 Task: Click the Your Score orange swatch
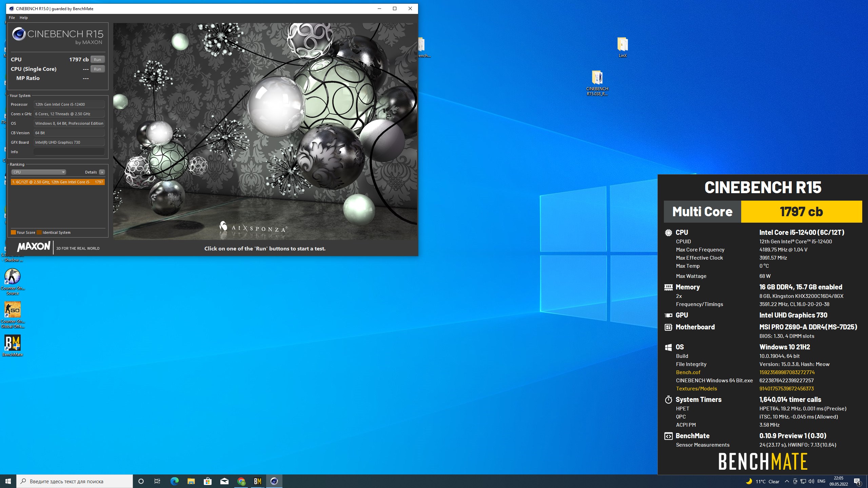tap(13, 232)
